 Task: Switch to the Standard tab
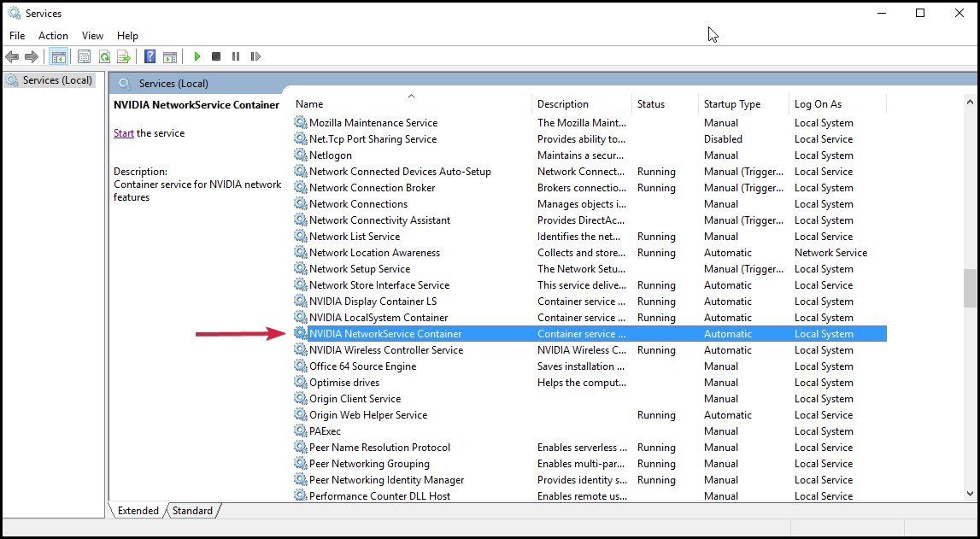[192, 511]
